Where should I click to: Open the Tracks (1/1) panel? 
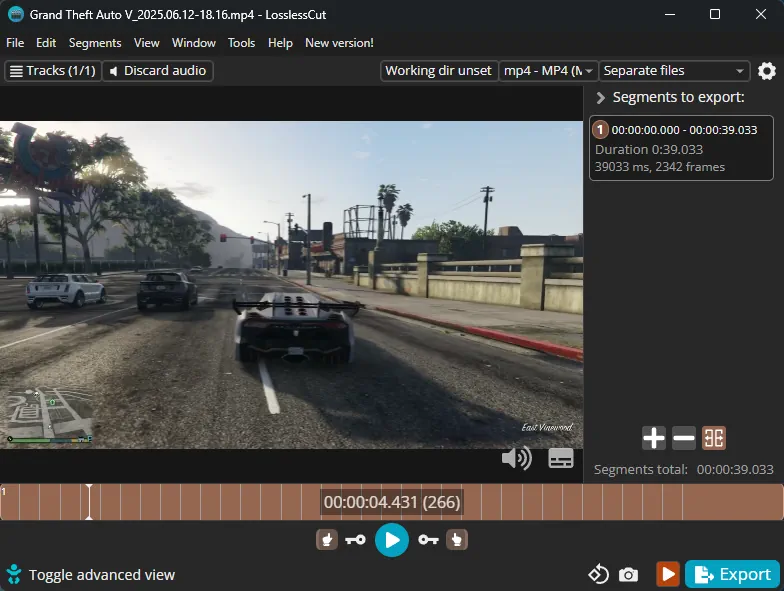coord(53,71)
